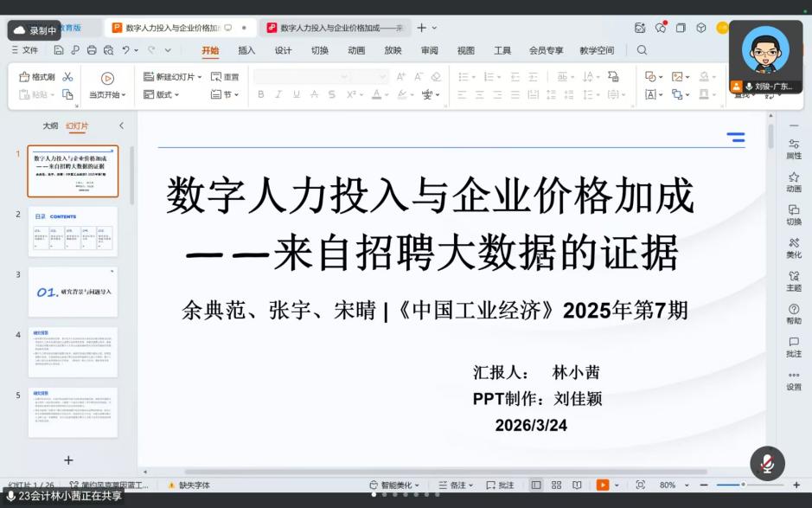Expand the 新建幻灯片 new slide dropdown
This screenshot has width=812, height=508.
(x=200, y=77)
